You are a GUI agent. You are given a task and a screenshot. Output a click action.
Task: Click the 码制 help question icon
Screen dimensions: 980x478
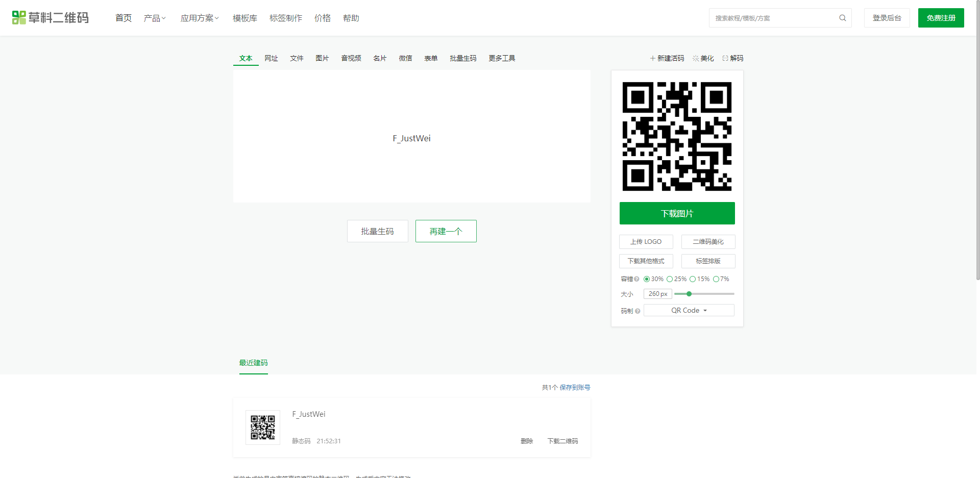click(x=638, y=311)
